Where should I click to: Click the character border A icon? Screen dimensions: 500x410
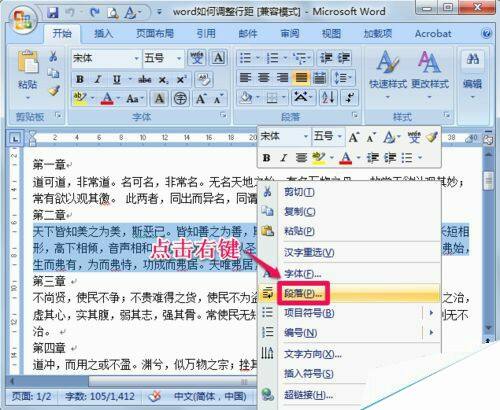coord(218,58)
